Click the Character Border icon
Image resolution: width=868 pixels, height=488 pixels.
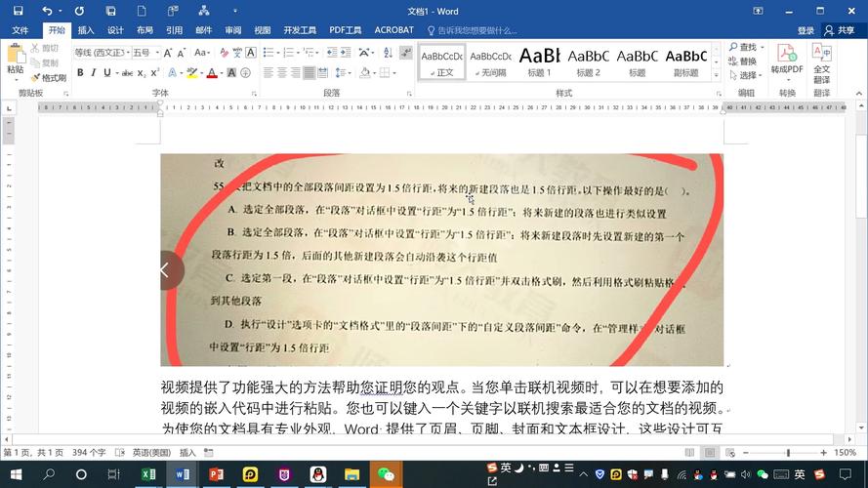click(251, 53)
